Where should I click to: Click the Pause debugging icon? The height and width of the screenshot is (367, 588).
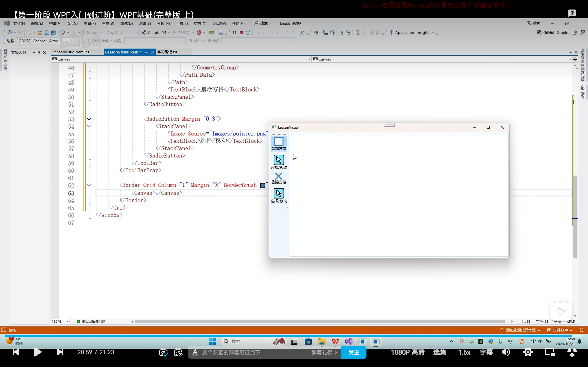(234, 33)
